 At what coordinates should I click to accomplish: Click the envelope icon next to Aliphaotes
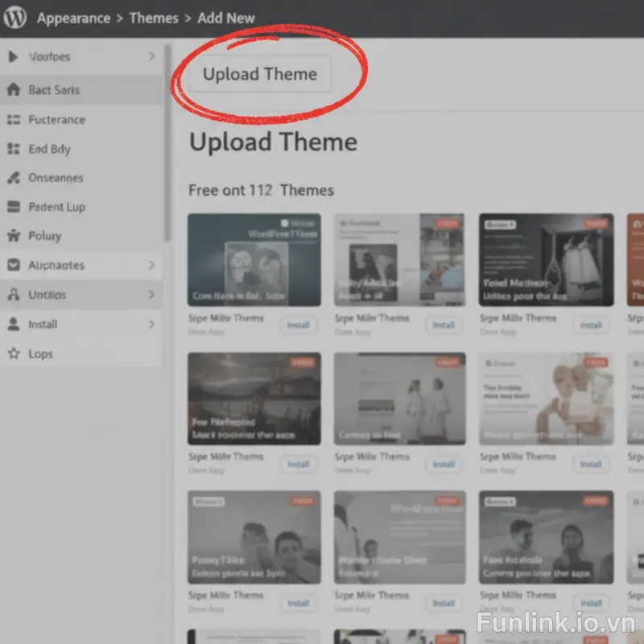[x=12, y=265]
